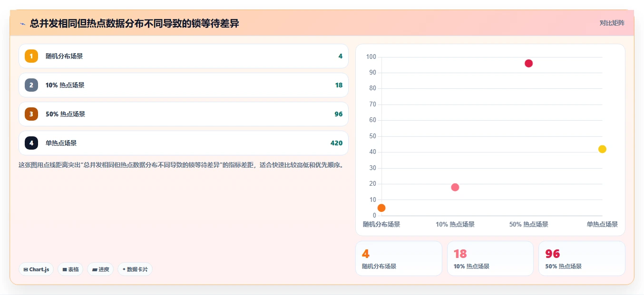
Task: Click the brown rank badge number 3
Action: pos(31,114)
